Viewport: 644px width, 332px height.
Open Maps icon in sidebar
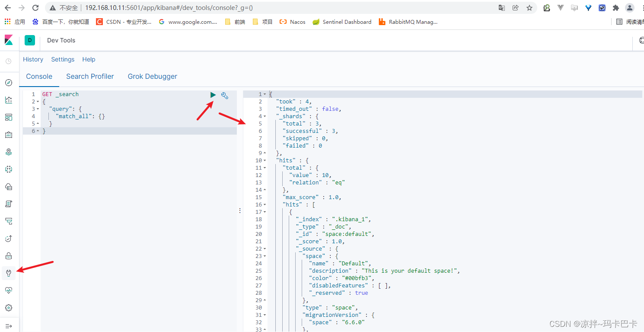(9, 152)
